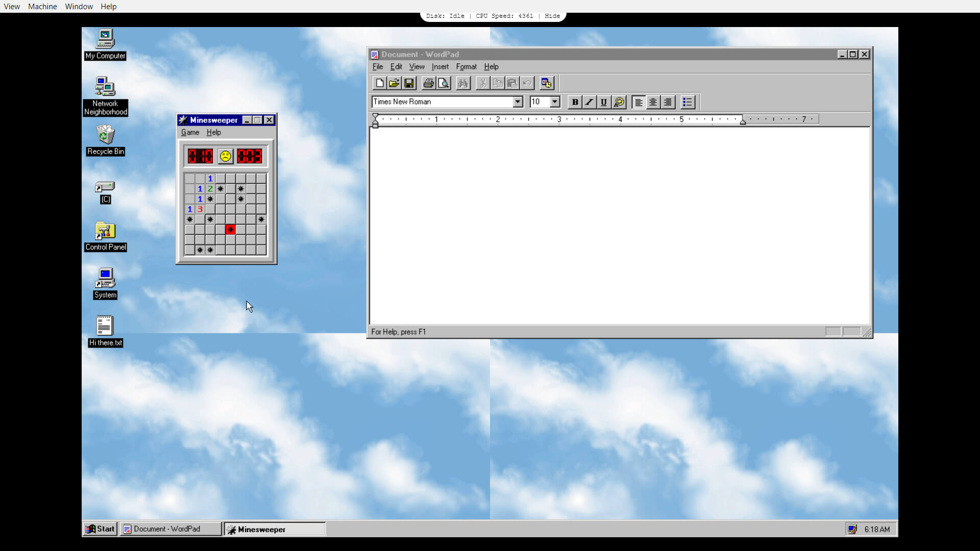Click the Start button

click(x=100, y=529)
